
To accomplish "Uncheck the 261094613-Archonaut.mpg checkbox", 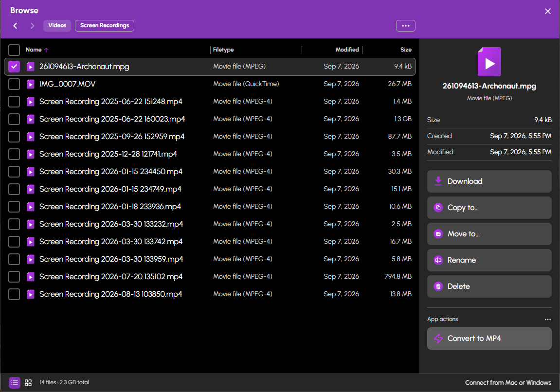I will click(14, 67).
